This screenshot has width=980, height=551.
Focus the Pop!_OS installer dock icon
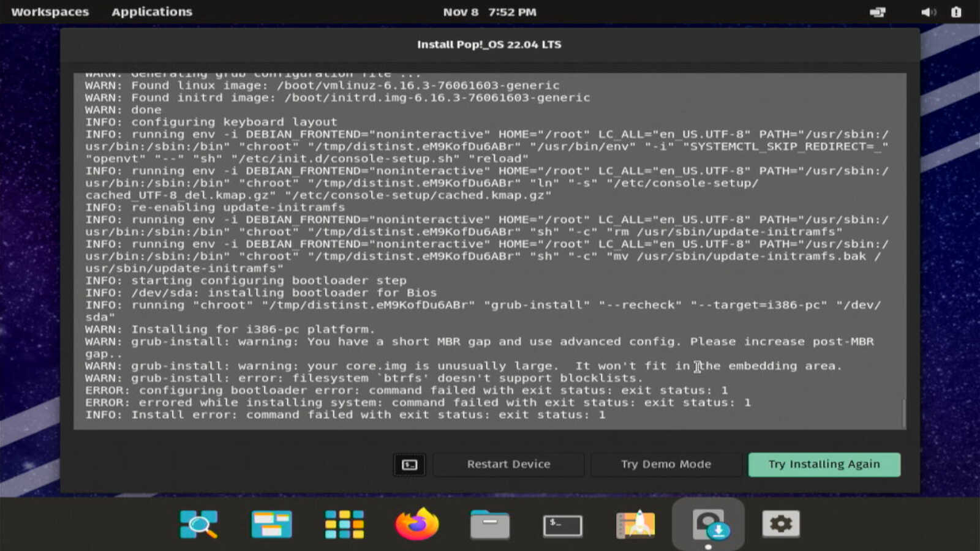(x=709, y=525)
